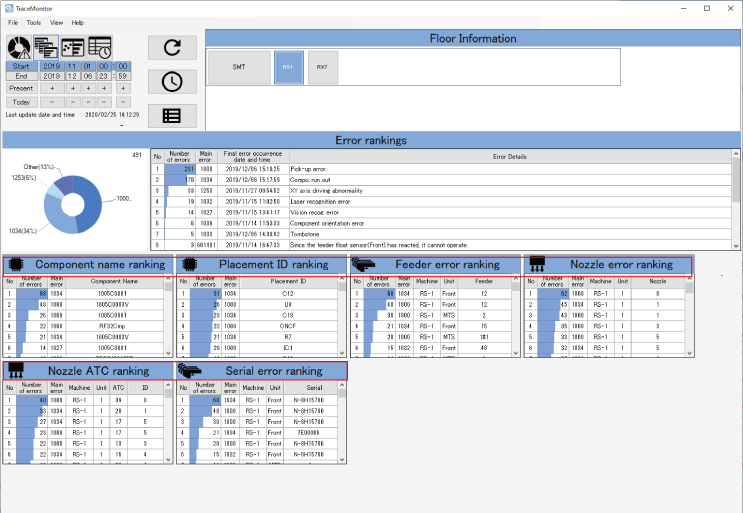Viewport: 743px width, 513px height.
Task: Click the Present button
Action: tap(21, 88)
